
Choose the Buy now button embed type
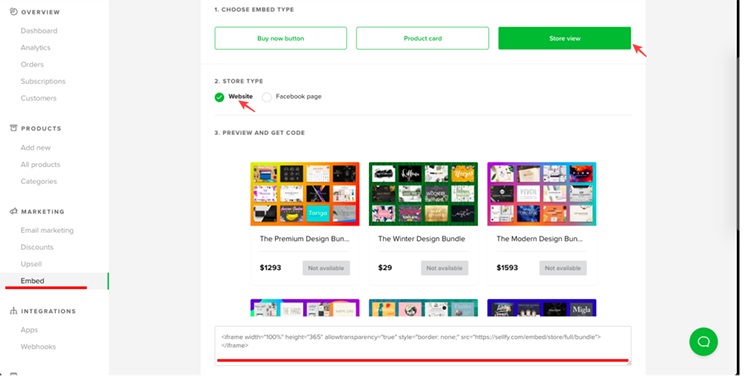[281, 38]
